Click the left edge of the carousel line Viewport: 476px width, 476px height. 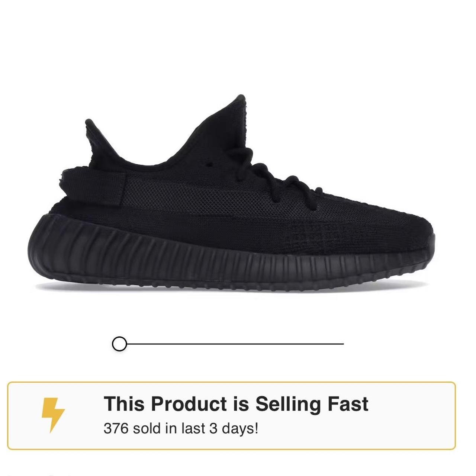pyautogui.click(x=128, y=344)
